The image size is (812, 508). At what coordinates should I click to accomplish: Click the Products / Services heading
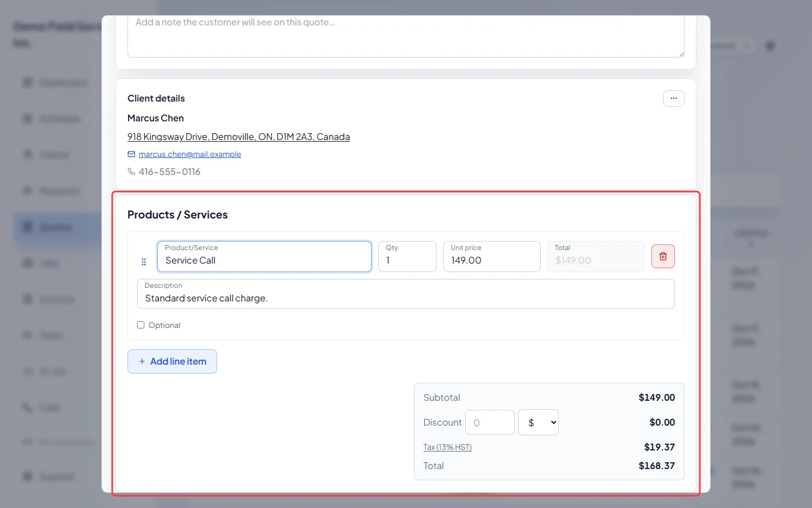178,214
